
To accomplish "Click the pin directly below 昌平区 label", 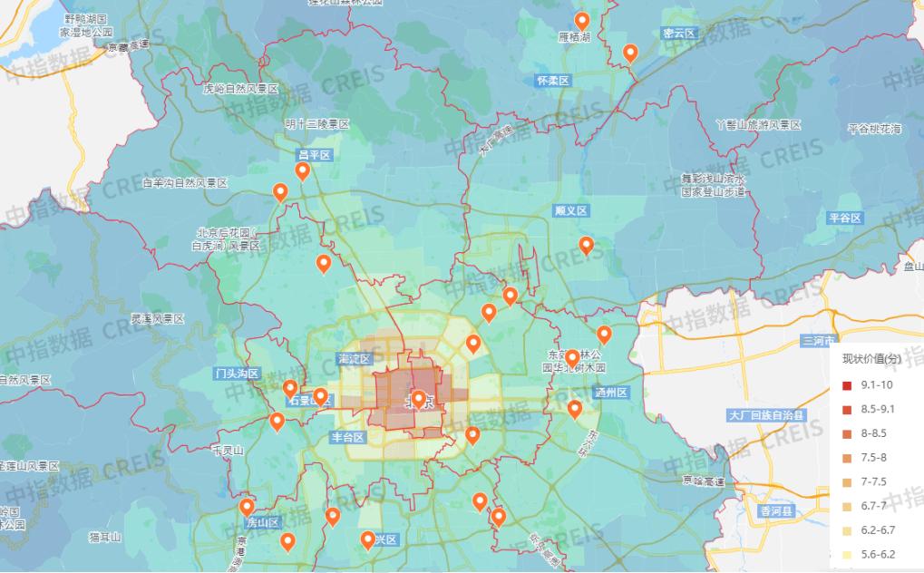I will pyautogui.click(x=302, y=171).
